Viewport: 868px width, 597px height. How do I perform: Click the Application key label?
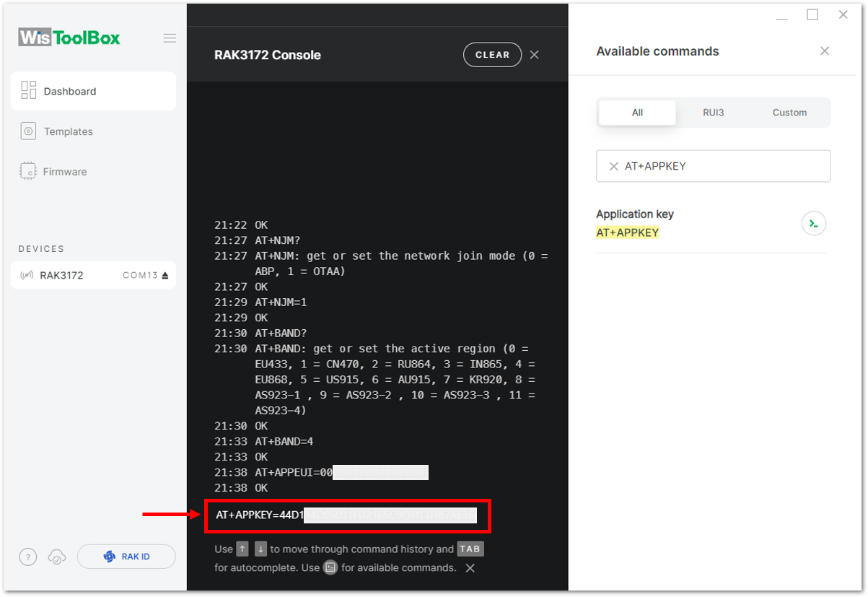[x=635, y=214]
